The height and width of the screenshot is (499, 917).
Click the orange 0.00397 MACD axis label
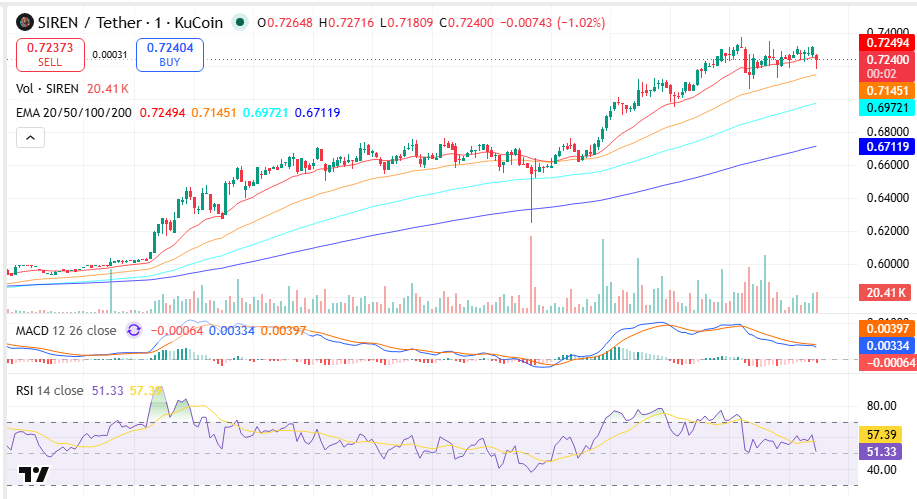click(887, 329)
